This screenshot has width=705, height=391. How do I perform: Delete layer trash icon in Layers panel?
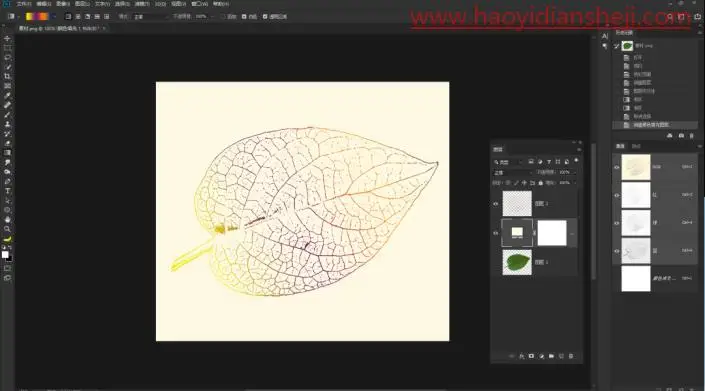pyautogui.click(x=571, y=356)
